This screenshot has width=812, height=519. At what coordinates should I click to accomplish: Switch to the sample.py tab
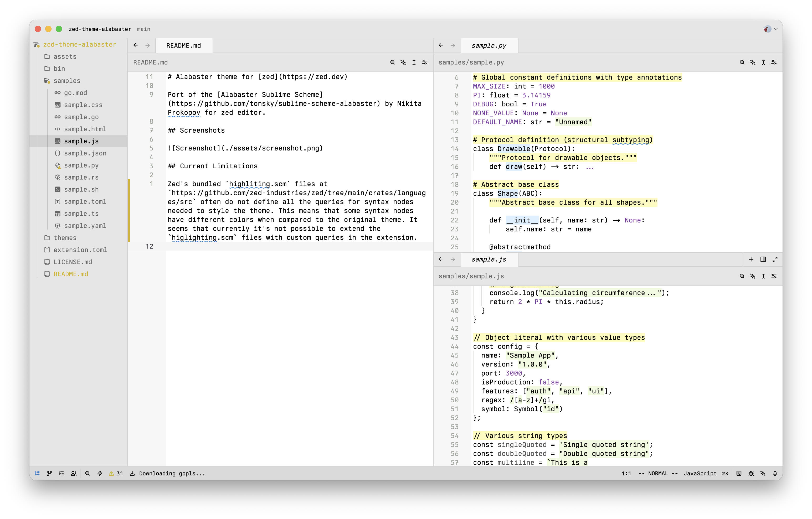point(489,45)
